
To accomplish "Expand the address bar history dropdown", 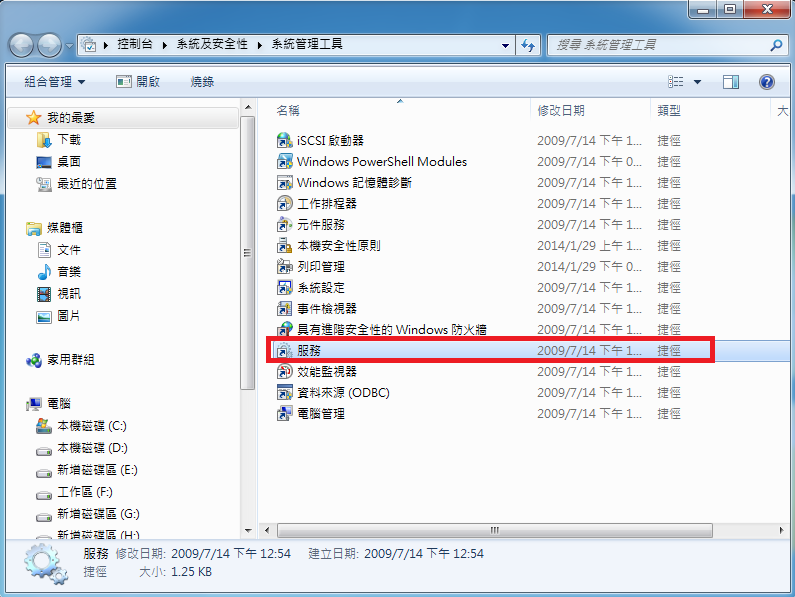I will point(505,45).
